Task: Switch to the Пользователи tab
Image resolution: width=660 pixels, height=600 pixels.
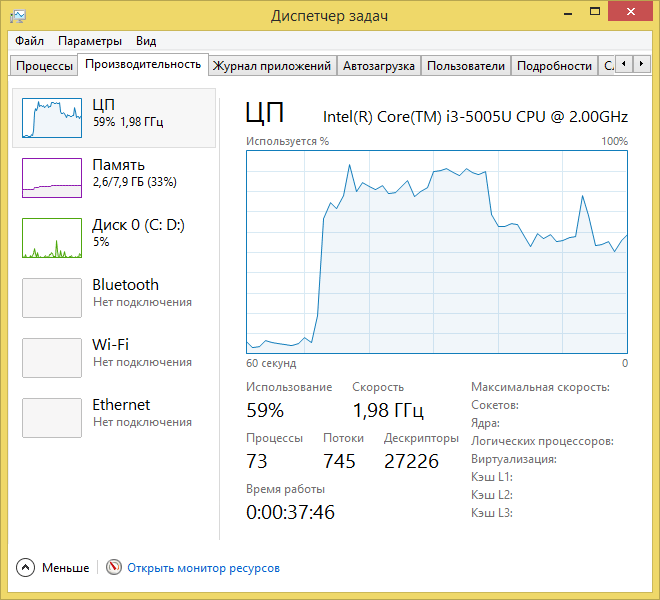Action: pyautogui.click(x=466, y=66)
